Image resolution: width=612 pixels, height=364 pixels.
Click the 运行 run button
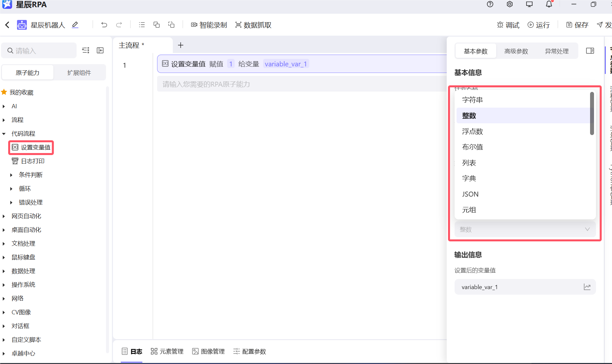(x=539, y=25)
